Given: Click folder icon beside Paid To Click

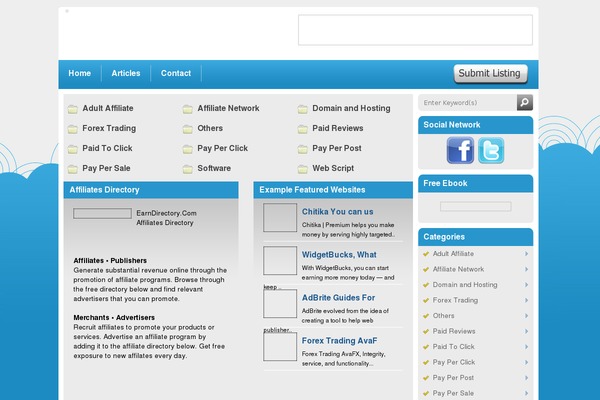Looking at the screenshot, I should click(73, 149).
